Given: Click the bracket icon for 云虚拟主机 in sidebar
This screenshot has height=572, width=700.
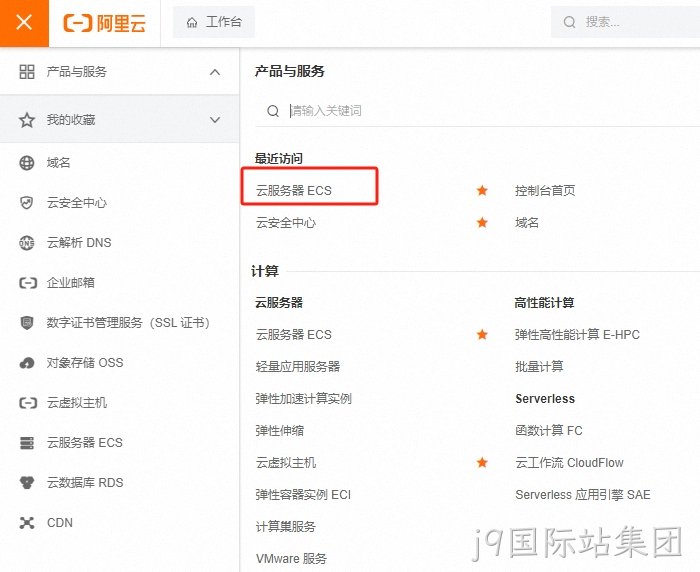Looking at the screenshot, I should [27, 403].
